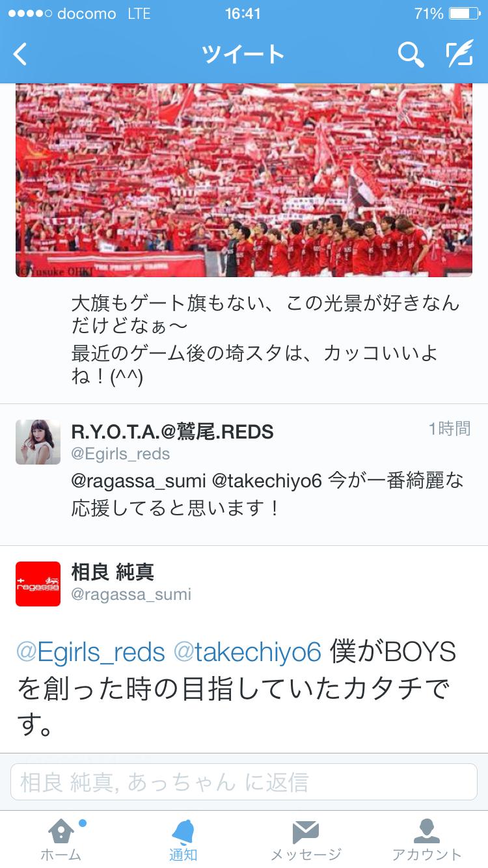The height and width of the screenshot is (868, 488).
Task: Open the アカウント profile tab
Action: coord(427,840)
